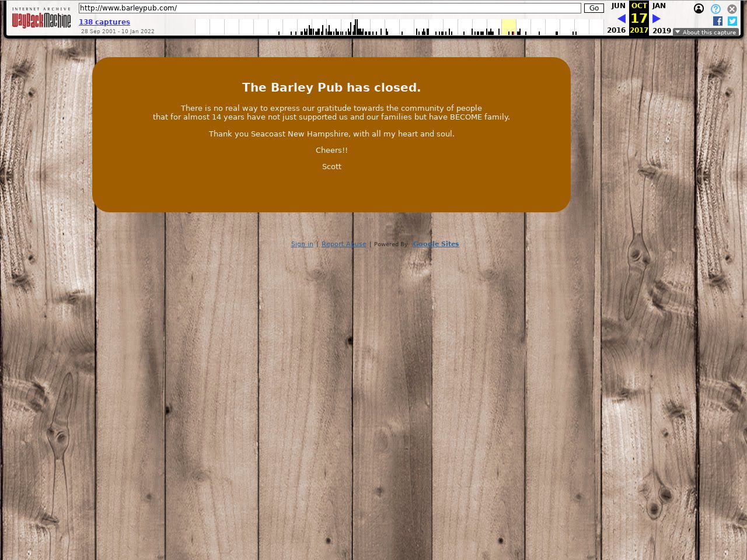Open the 138 captures link

[104, 22]
